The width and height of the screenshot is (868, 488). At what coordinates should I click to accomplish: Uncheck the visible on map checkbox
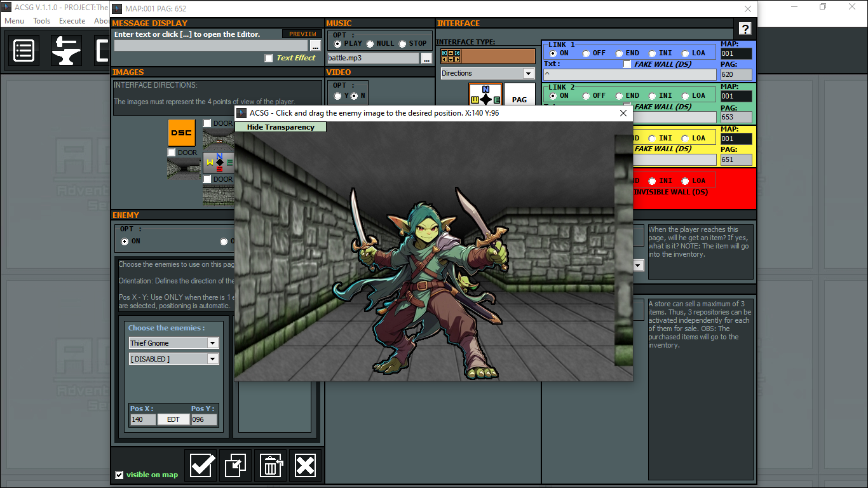119,475
